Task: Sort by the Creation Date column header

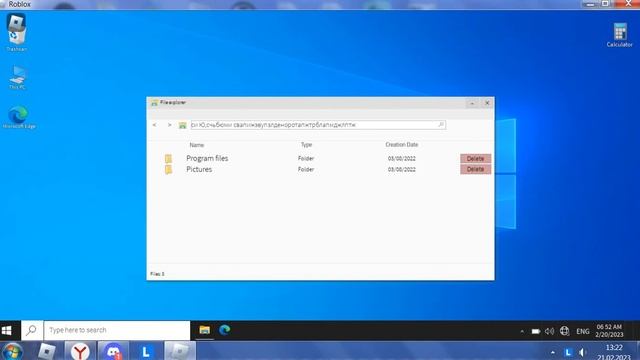Action: (x=402, y=144)
